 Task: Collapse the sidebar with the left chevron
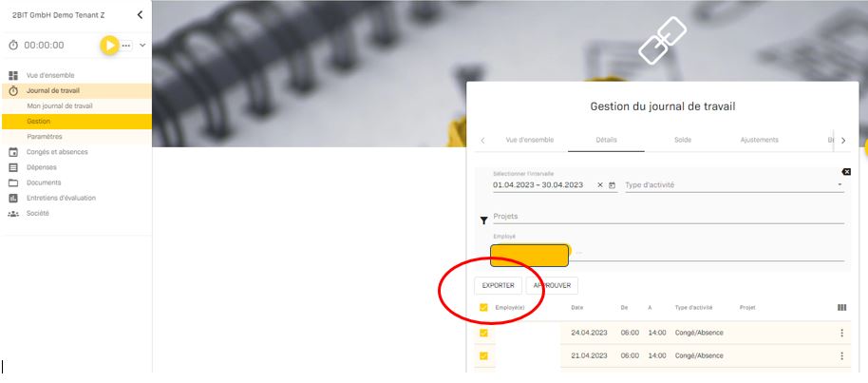pos(141,14)
